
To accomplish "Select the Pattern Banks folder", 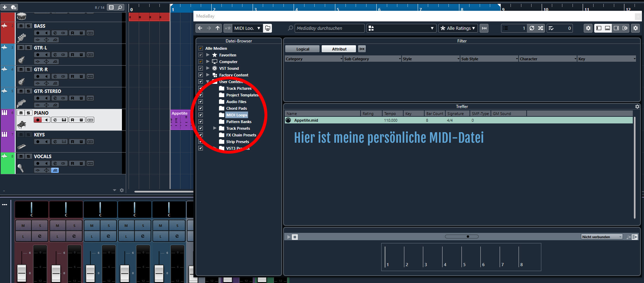I will pos(239,122).
